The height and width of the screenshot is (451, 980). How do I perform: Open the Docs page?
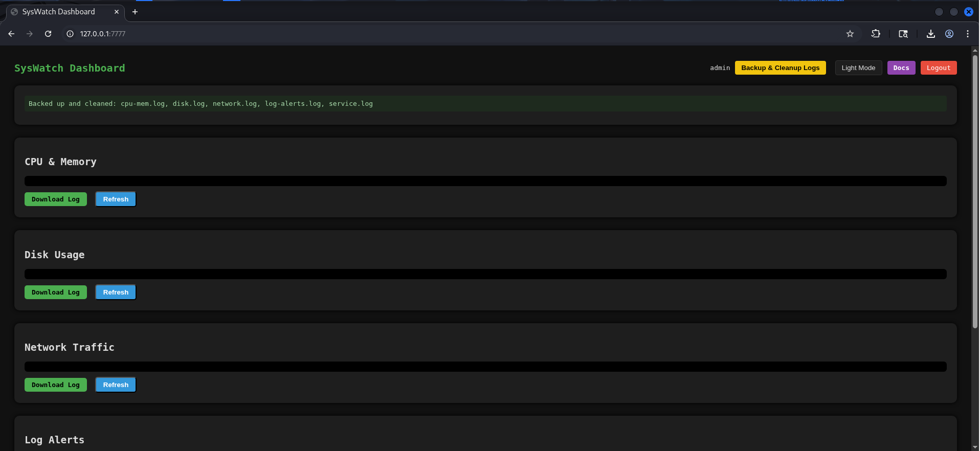coord(901,68)
